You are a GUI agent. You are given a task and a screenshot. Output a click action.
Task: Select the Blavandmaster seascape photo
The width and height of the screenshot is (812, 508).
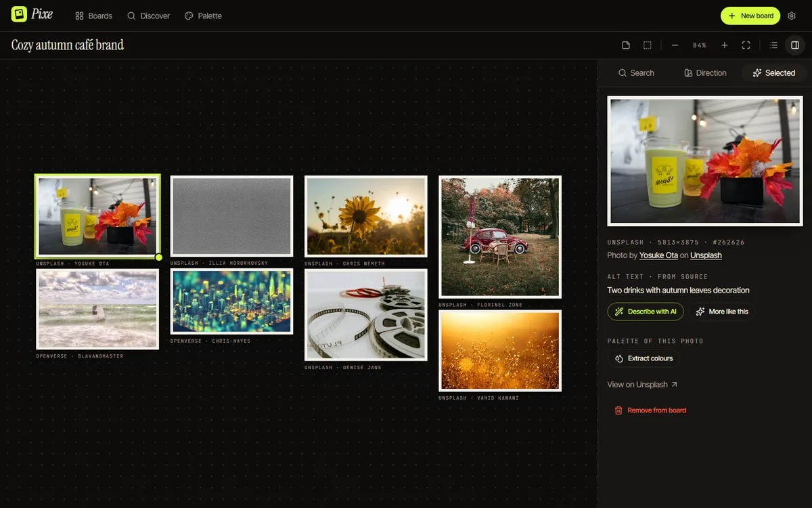[97, 309]
